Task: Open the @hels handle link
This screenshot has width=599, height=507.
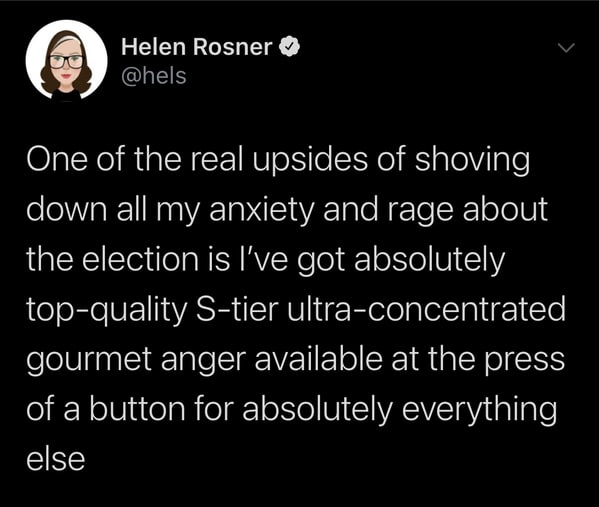Action: pos(154,76)
